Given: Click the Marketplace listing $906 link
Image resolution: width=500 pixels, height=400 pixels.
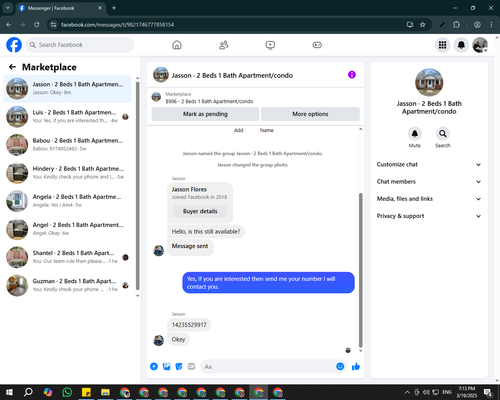Looking at the screenshot, I should coord(209,101).
